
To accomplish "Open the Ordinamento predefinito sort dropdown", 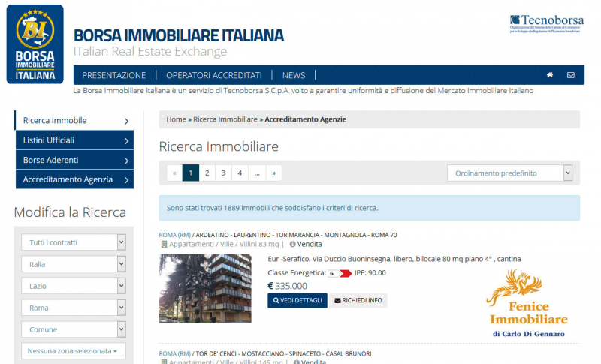I will pos(509,173).
